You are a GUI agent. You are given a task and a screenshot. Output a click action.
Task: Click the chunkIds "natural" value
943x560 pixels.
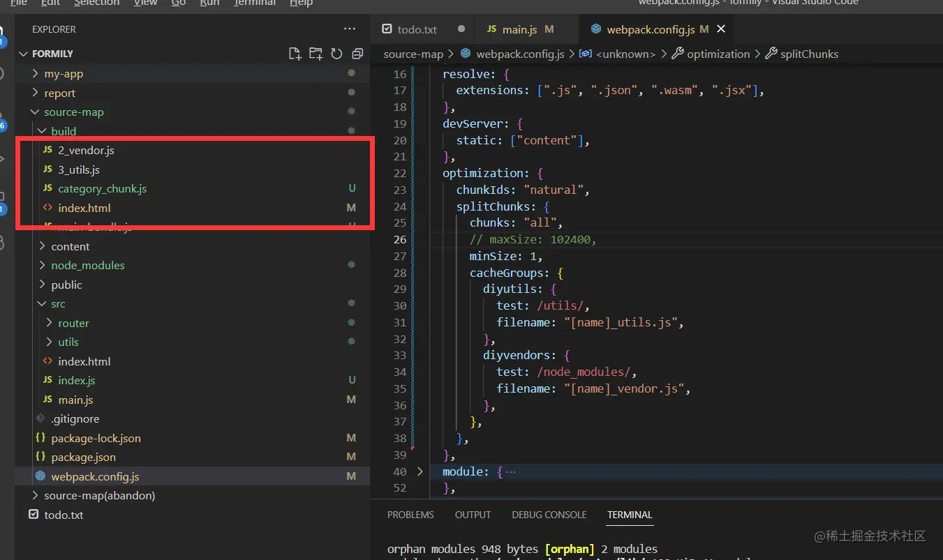click(554, 190)
